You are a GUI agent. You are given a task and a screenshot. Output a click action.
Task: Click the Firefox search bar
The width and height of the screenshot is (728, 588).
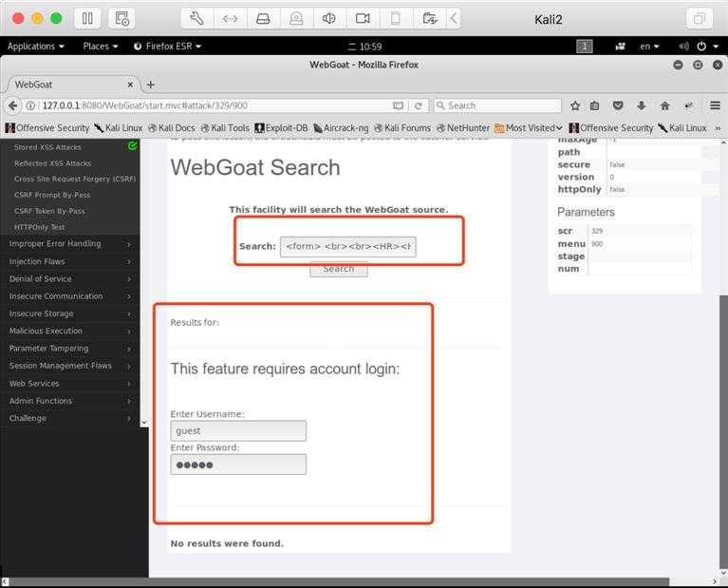pos(497,105)
